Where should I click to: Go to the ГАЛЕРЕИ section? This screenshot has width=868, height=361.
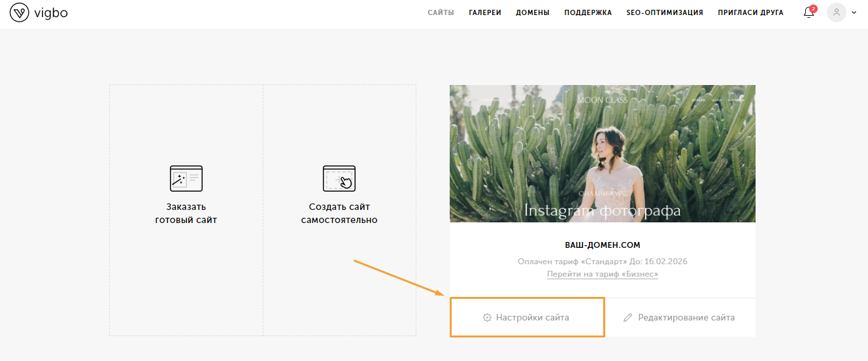(x=485, y=12)
